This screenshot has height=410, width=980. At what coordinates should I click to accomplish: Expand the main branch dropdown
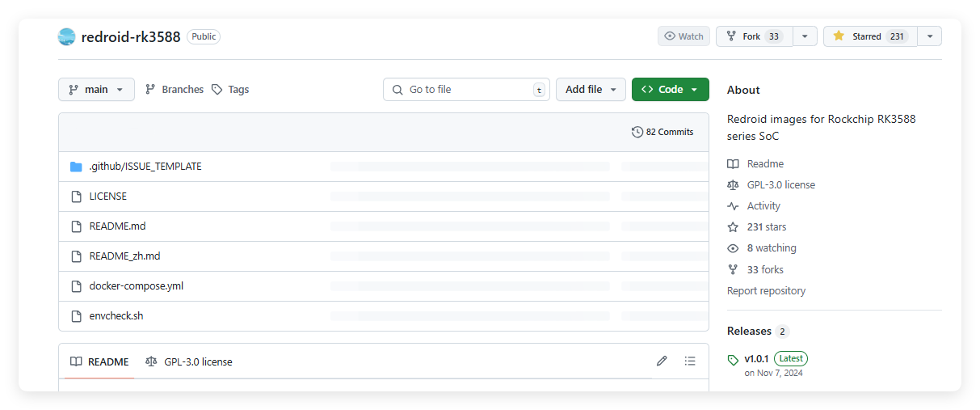coord(96,90)
